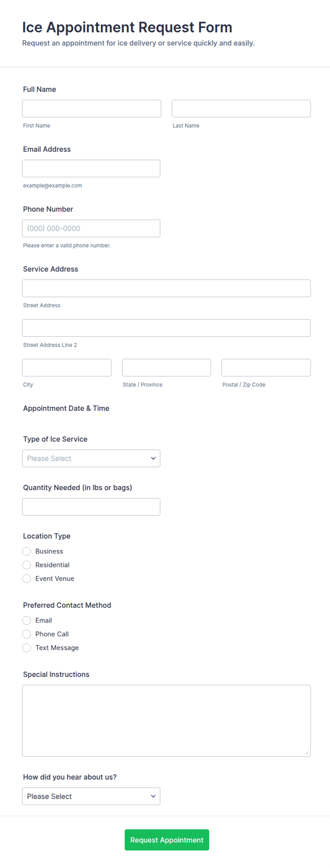Open the Type of Ice Service dropdown

[x=91, y=458]
